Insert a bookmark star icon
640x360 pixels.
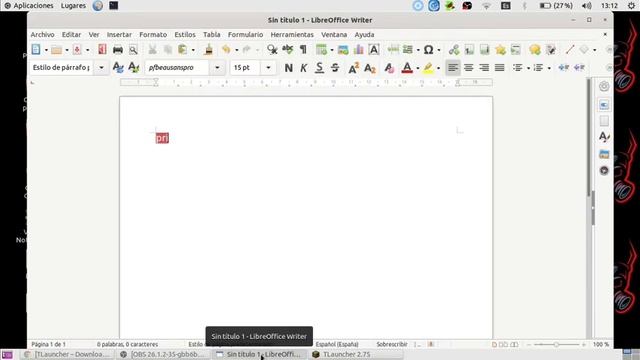(x=500, y=50)
